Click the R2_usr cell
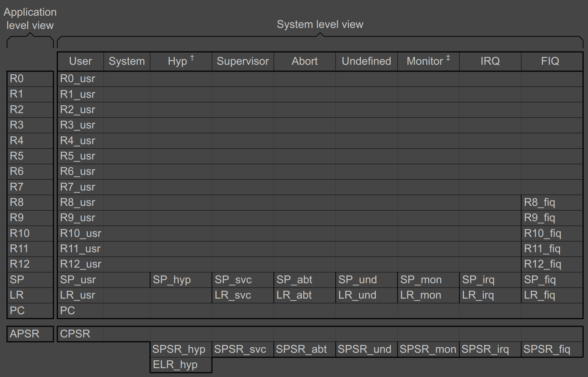 coord(81,110)
